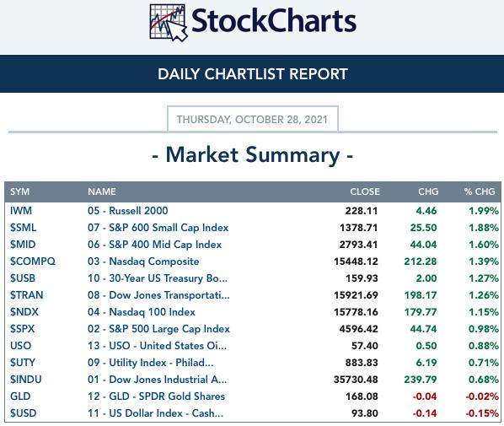
Task: Click the Thursday, October 28, 2021 date box
Action: 253,119
